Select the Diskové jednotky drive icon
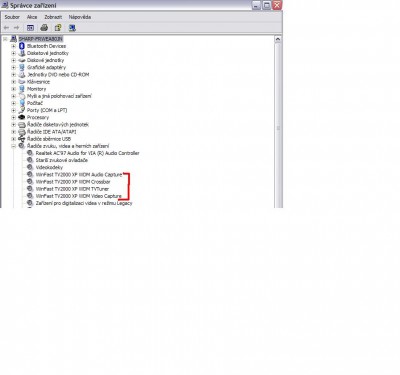 click(x=22, y=60)
